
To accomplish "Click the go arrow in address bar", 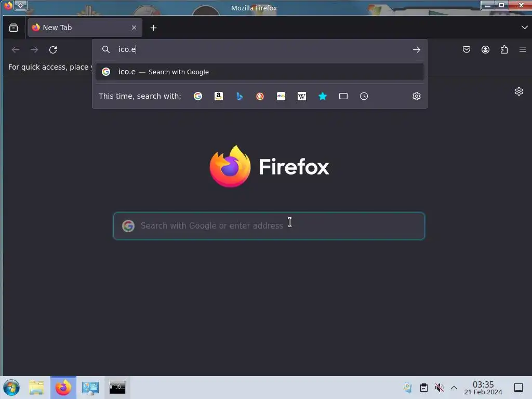I will pos(416,49).
